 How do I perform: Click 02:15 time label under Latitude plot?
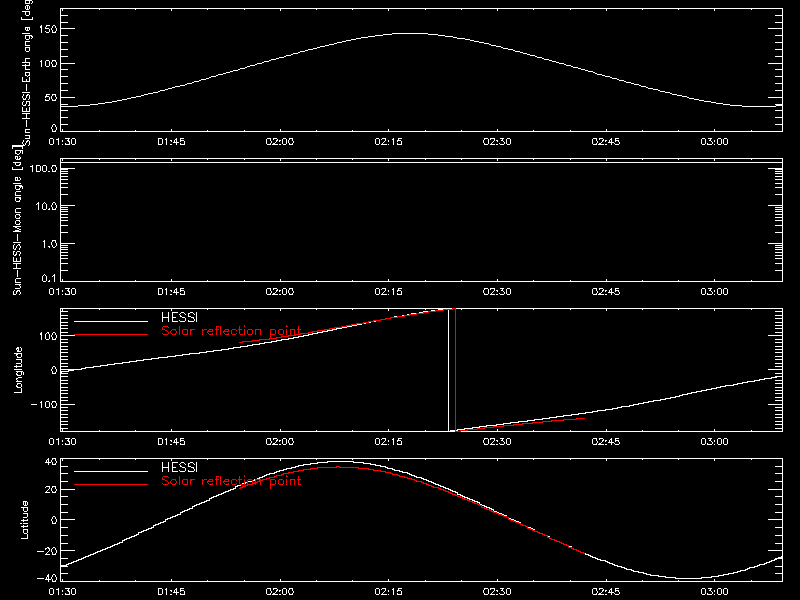(x=388, y=592)
